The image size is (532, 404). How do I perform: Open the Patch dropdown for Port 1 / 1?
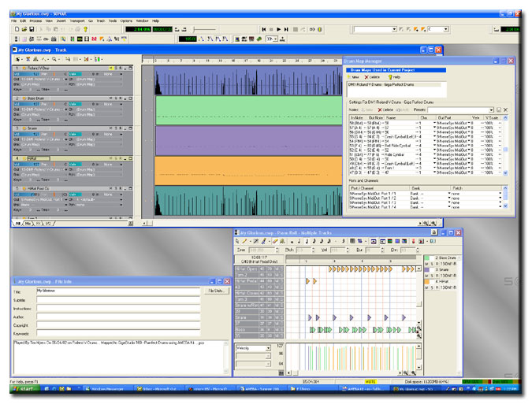click(x=500, y=194)
